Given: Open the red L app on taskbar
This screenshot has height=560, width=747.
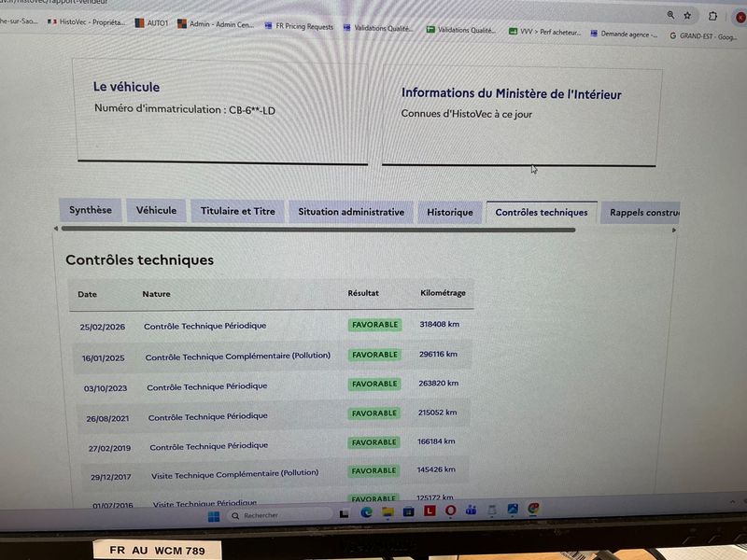Looking at the screenshot, I should 430,511.
